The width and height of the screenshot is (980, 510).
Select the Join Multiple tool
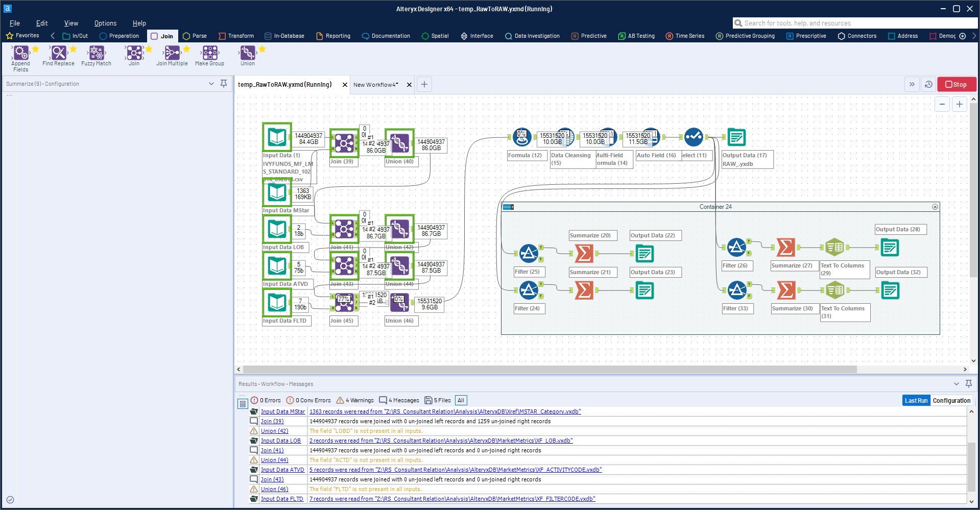coord(172,54)
